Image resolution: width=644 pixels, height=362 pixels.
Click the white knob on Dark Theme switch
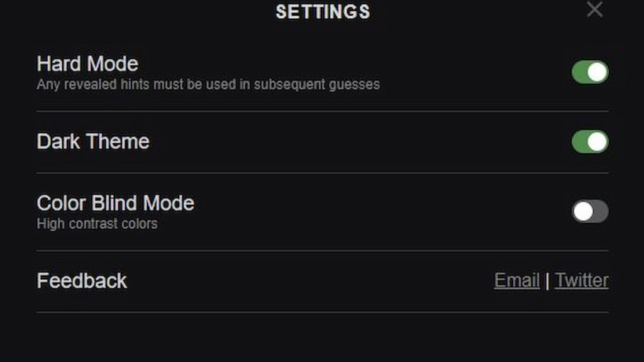click(x=597, y=142)
